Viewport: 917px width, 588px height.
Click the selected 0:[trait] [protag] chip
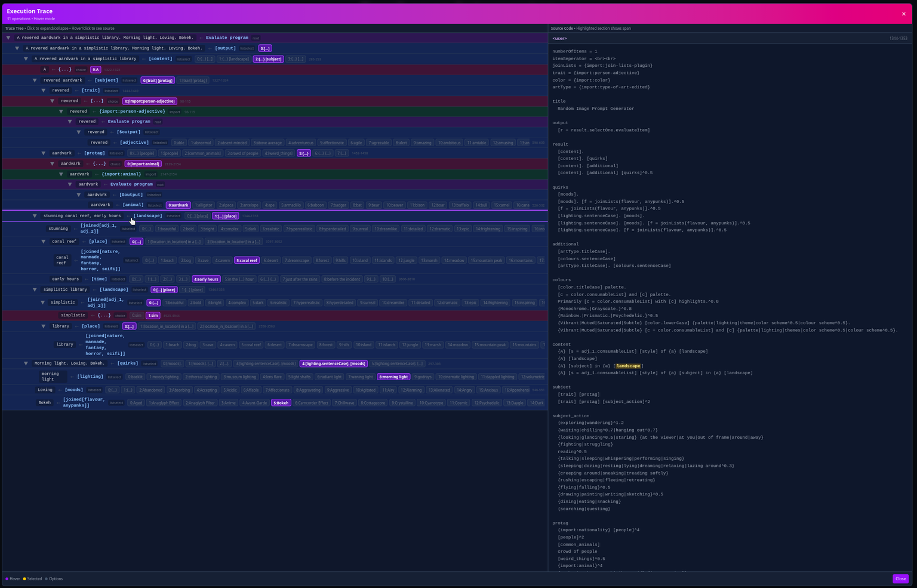coord(158,81)
